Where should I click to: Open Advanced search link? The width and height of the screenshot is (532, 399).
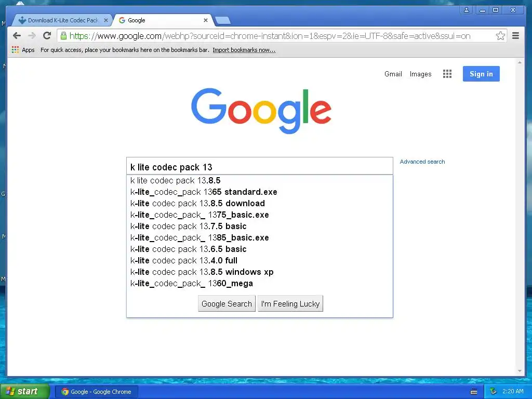pos(422,162)
